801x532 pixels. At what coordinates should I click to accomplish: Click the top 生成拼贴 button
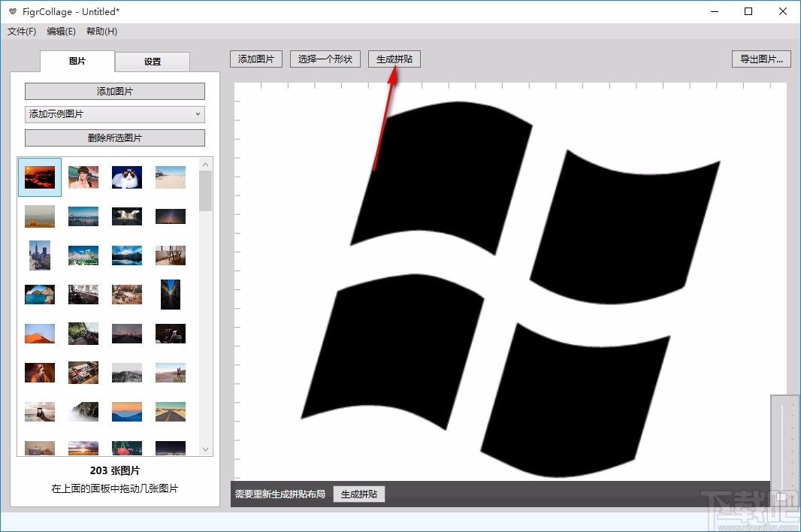394,59
